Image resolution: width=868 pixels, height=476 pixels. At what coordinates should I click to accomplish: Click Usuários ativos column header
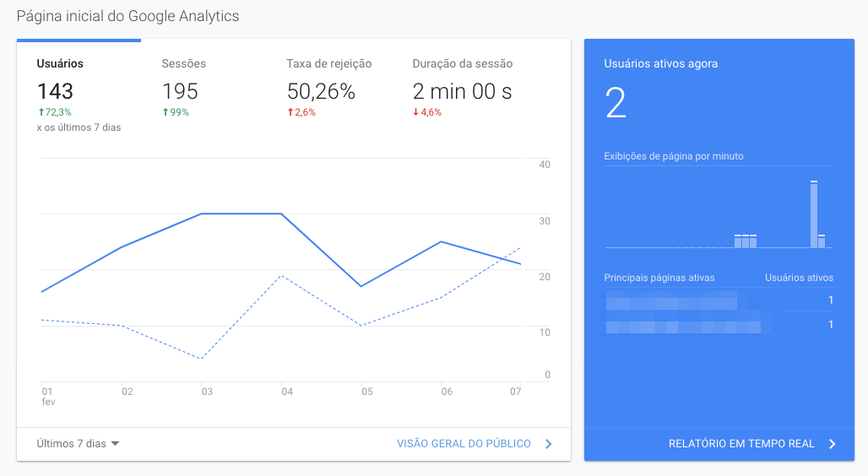coord(799,278)
